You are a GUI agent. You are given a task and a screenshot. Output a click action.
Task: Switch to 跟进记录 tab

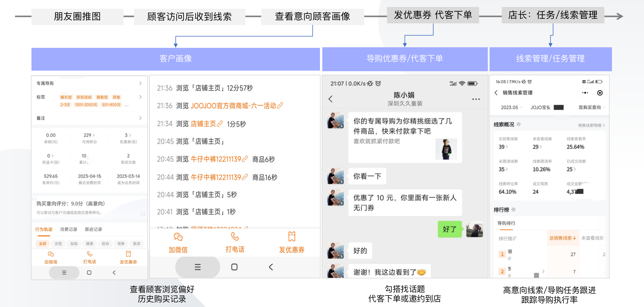94,229
